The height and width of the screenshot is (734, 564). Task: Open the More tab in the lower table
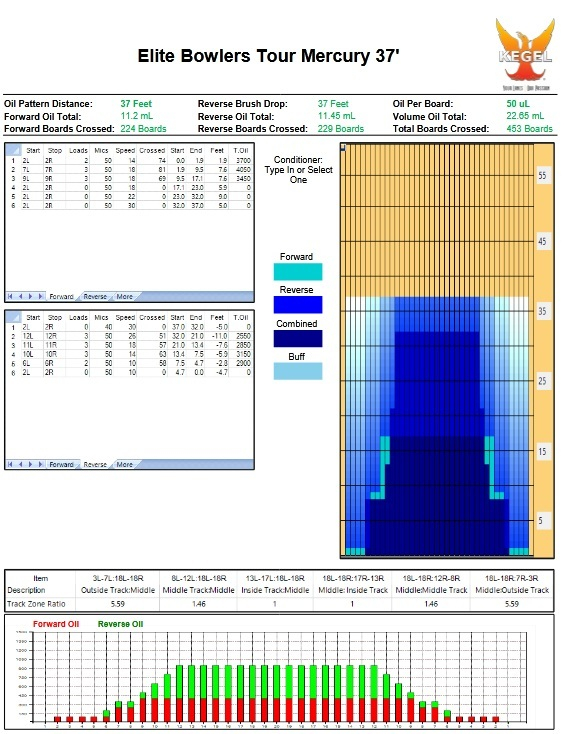125,464
